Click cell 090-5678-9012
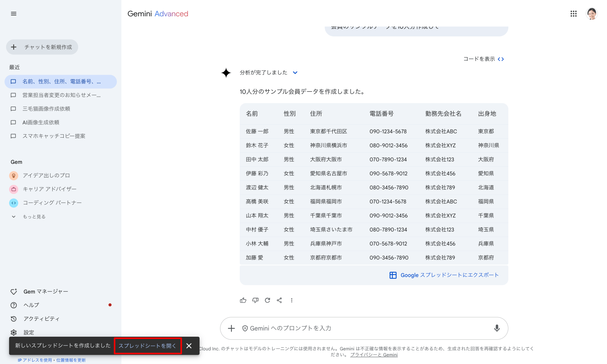 point(388,174)
